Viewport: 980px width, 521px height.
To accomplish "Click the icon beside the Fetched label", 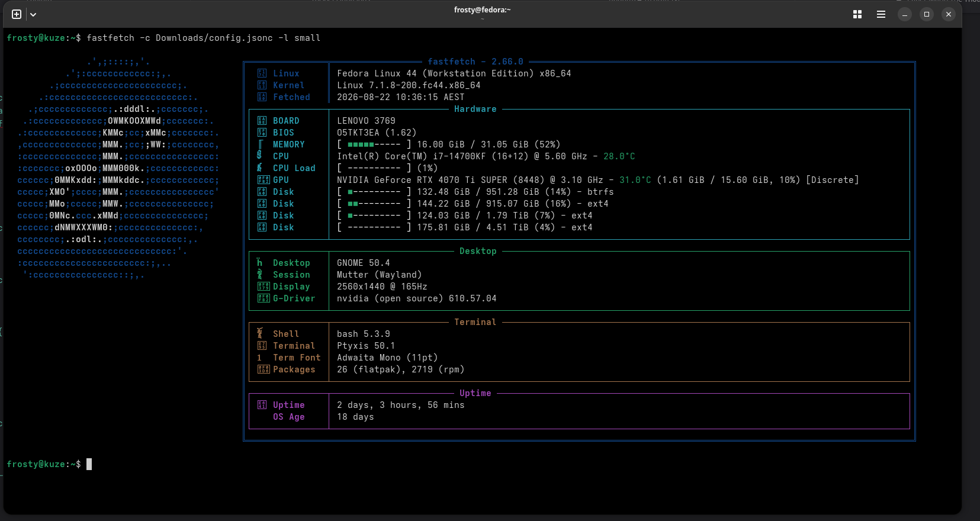I will tap(262, 97).
